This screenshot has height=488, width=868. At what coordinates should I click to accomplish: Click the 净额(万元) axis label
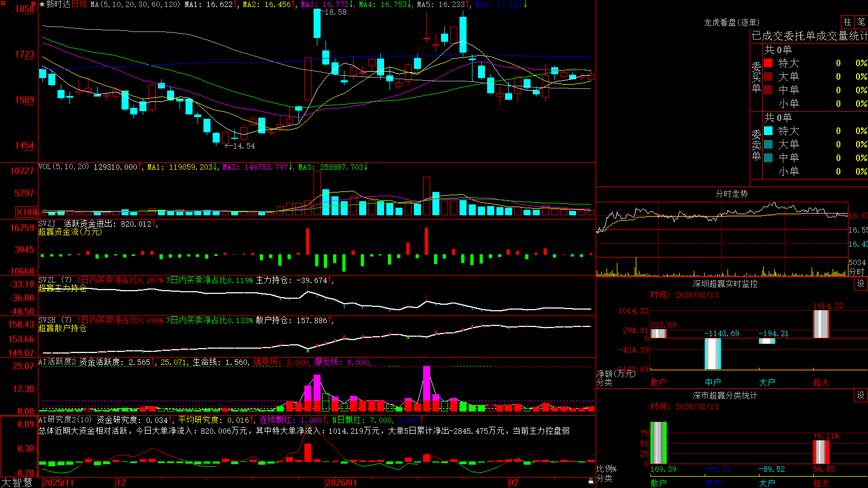(x=616, y=374)
